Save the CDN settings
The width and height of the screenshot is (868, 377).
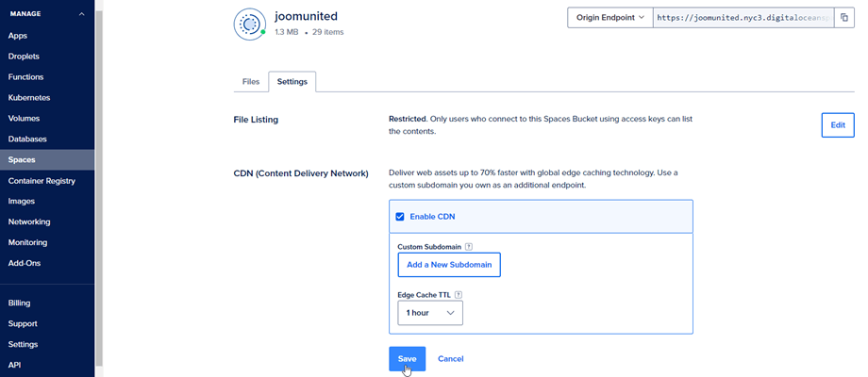pos(407,358)
